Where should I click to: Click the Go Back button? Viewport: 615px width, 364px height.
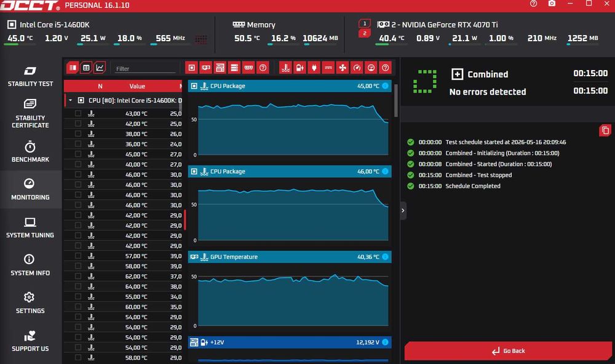coord(509,350)
